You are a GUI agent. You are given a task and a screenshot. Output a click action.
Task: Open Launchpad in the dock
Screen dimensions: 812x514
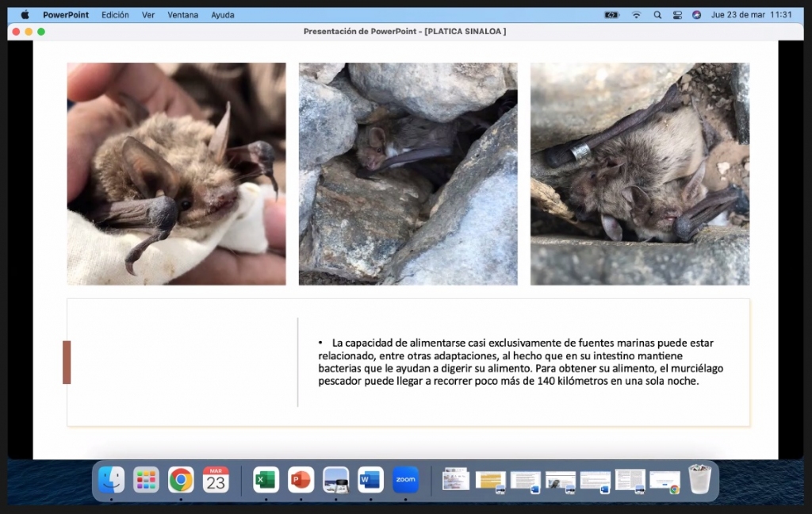[x=146, y=480]
